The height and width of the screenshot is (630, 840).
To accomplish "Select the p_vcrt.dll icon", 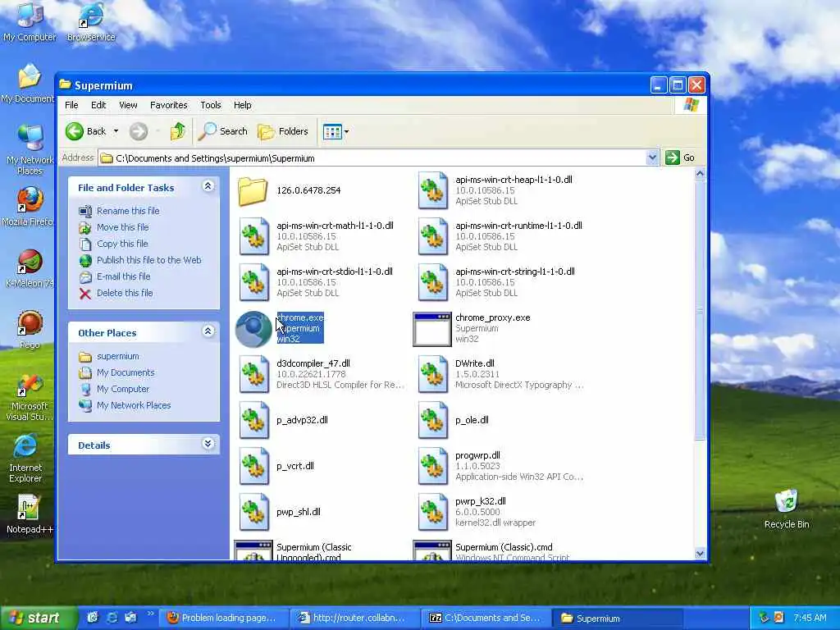I will 254,467.
